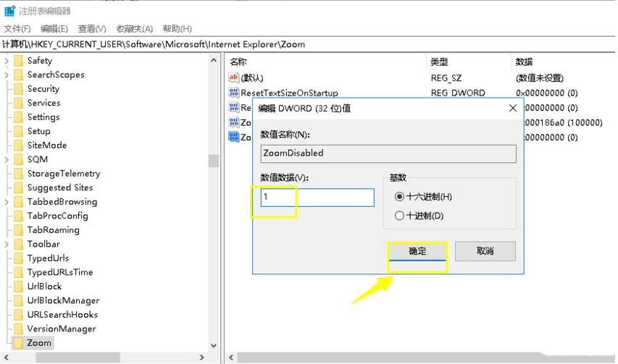The width and height of the screenshot is (618, 364).
Task: Click the (数值未设置) data cell
Action: coord(540,78)
